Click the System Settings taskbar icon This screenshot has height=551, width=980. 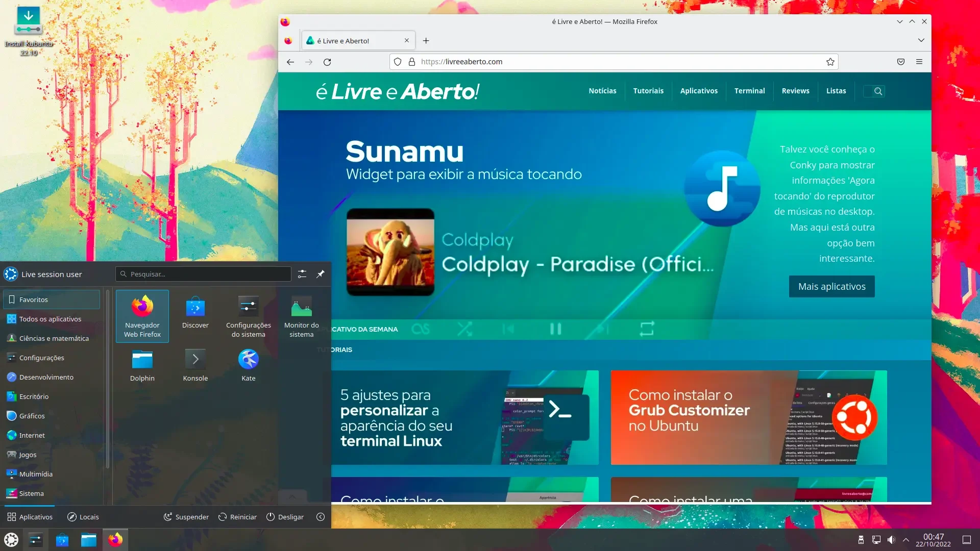[36, 539]
